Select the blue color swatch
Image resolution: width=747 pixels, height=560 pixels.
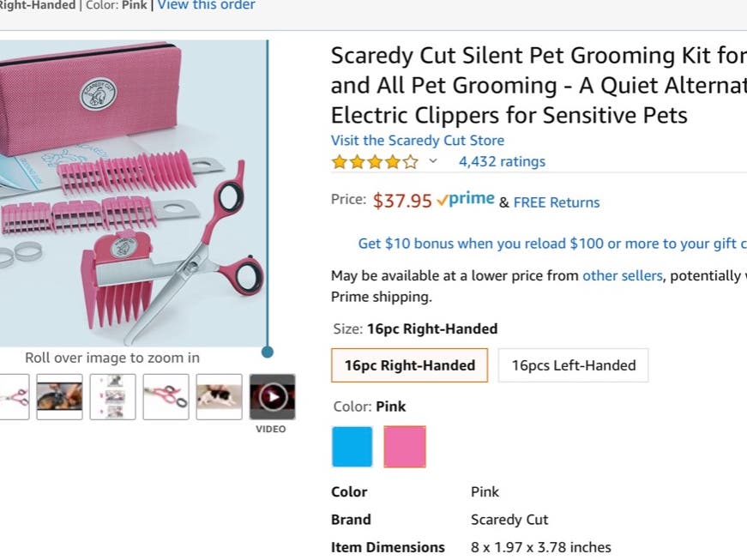tap(352, 447)
